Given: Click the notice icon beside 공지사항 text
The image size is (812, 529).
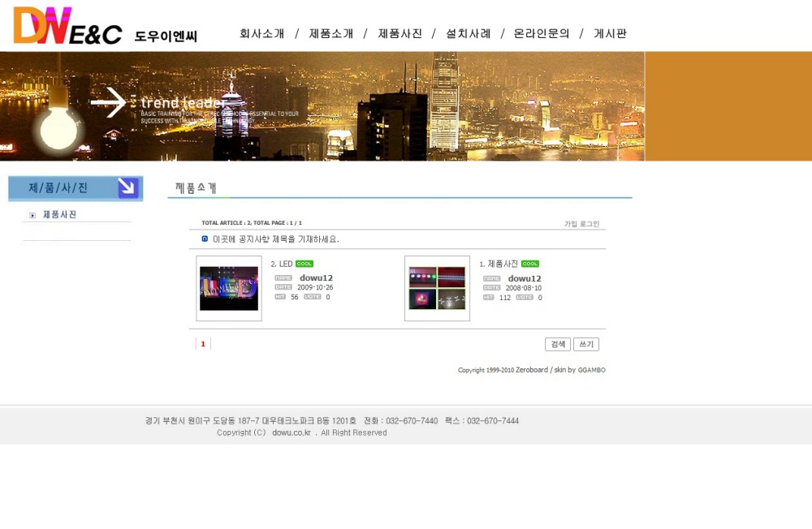Looking at the screenshot, I should point(205,239).
